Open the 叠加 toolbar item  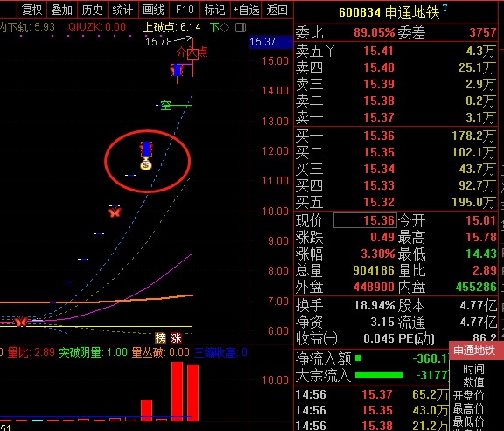62,10
